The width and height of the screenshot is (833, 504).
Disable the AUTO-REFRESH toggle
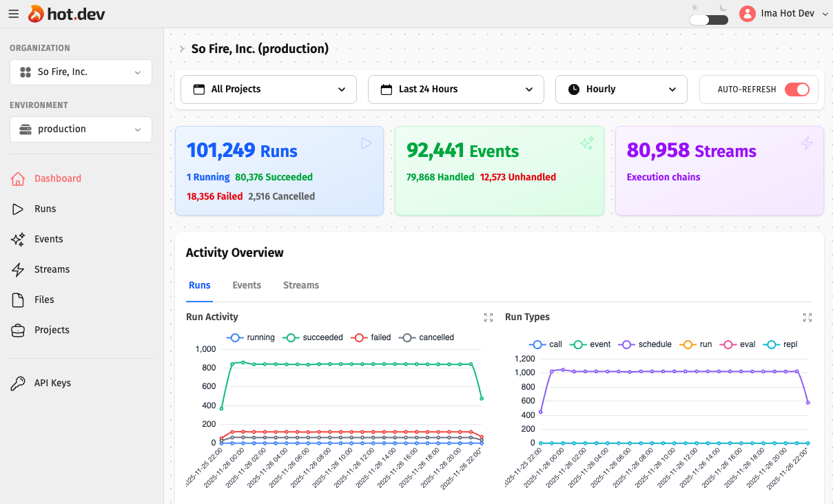[x=796, y=89]
